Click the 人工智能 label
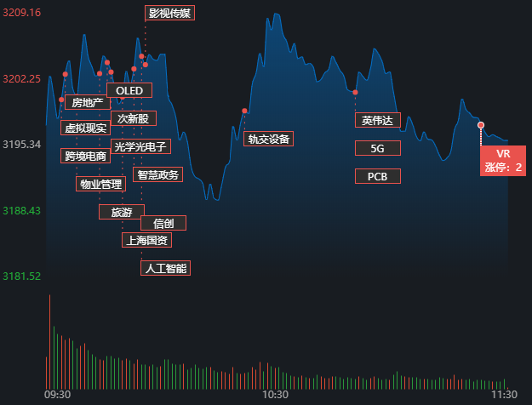532x405 pixels. pos(165,268)
